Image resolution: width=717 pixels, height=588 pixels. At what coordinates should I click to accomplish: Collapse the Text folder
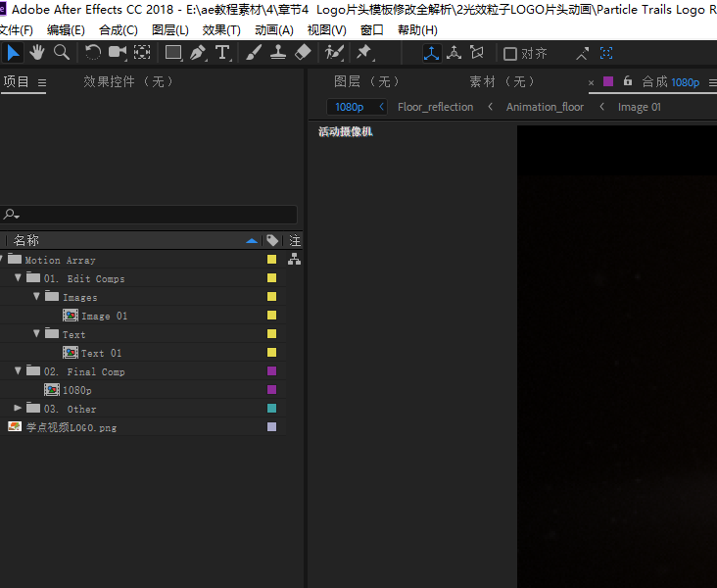[36, 333]
